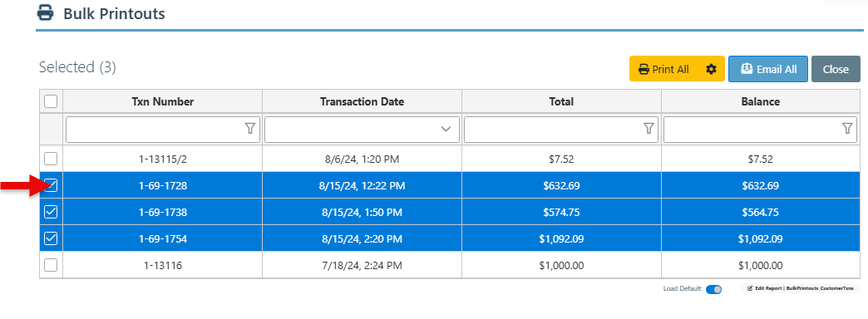Image resolution: width=868 pixels, height=319 pixels.
Task: Click the Total cell for transaction 1-69-1754
Action: coord(561,239)
